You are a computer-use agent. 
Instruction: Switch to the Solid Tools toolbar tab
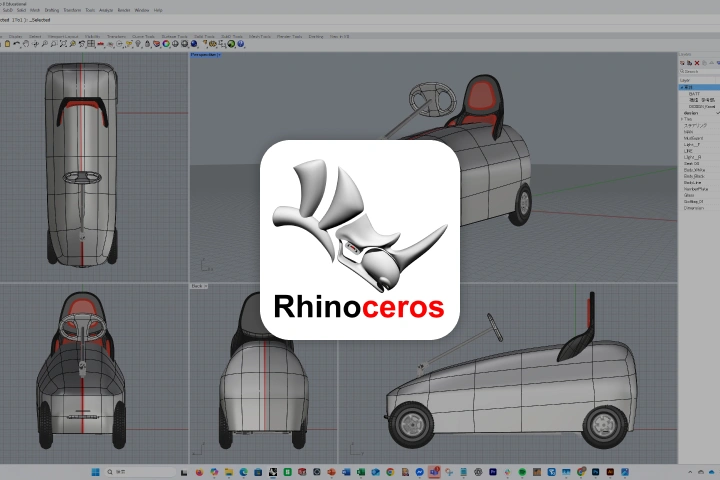coord(204,36)
